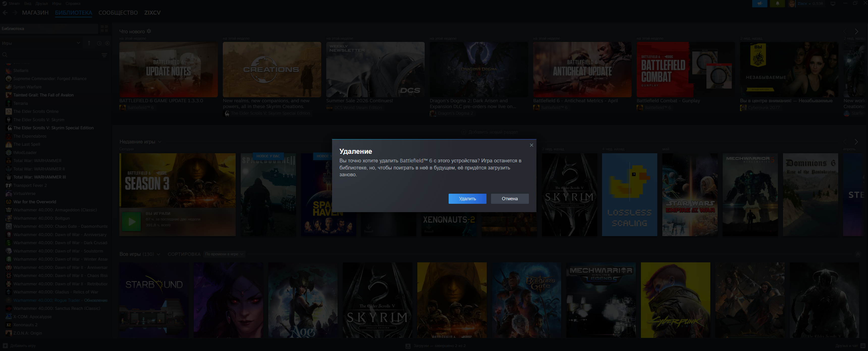Expand the Игры filter dropdown
Viewport: 868px width, 351px height.
coord(41,43)
